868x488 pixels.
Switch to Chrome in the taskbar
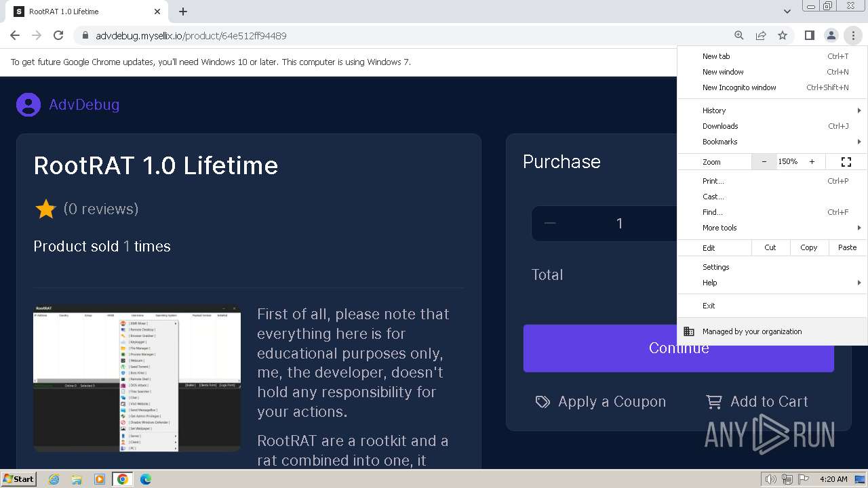(x=122, y=479)
